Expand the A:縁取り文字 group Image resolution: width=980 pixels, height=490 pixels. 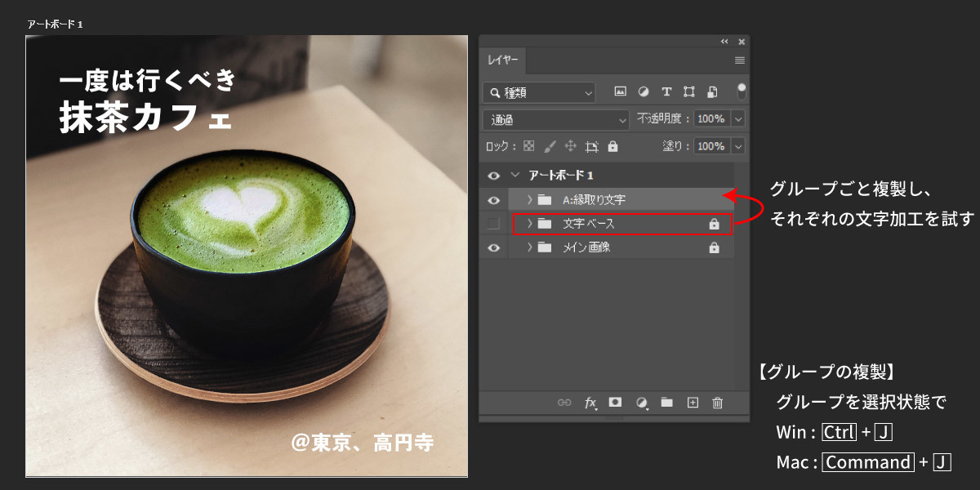tap(528, 200)
